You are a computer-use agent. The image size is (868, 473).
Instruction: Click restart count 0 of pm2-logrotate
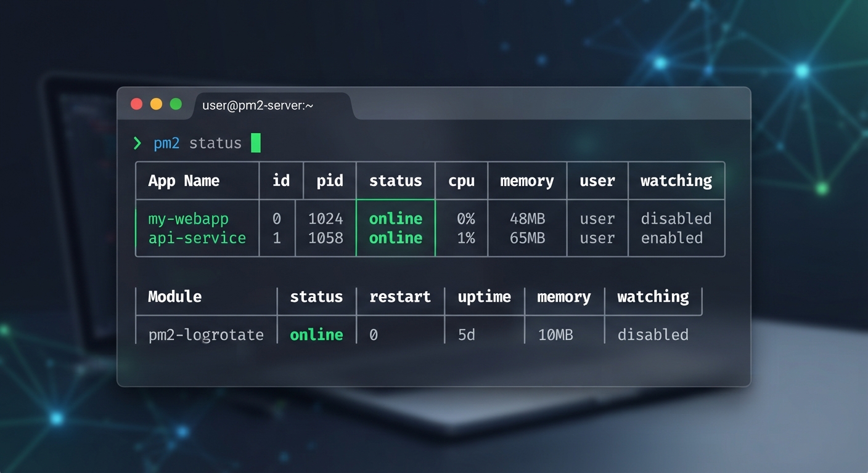coord(374,335)
